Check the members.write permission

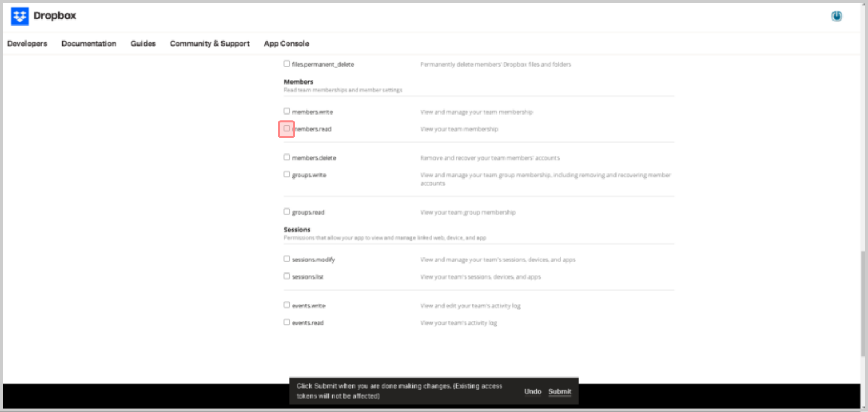[x=287, y=111]
